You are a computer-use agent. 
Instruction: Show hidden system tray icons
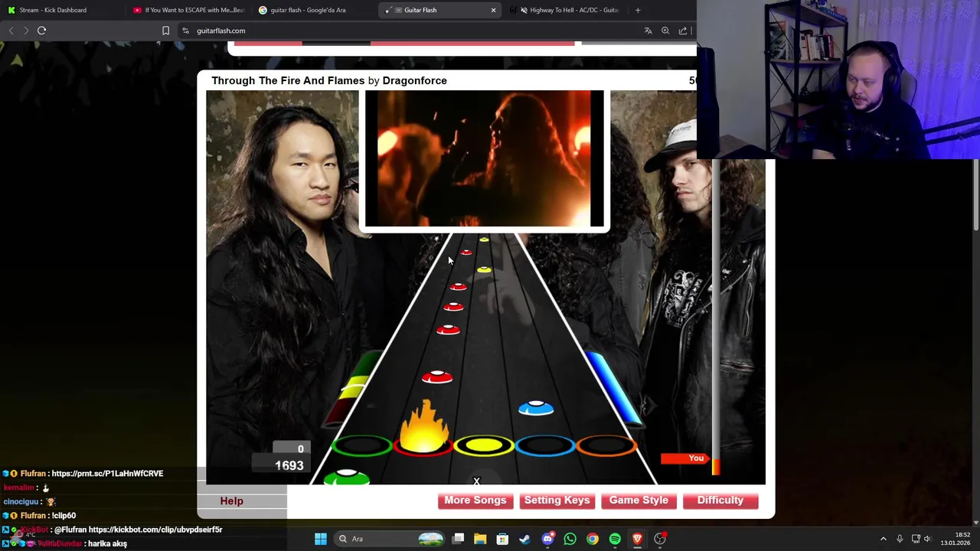click(883, 539)
